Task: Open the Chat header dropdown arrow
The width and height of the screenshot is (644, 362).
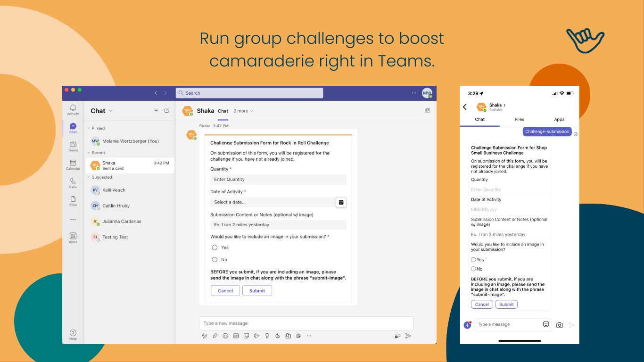Action: (111, 111)
